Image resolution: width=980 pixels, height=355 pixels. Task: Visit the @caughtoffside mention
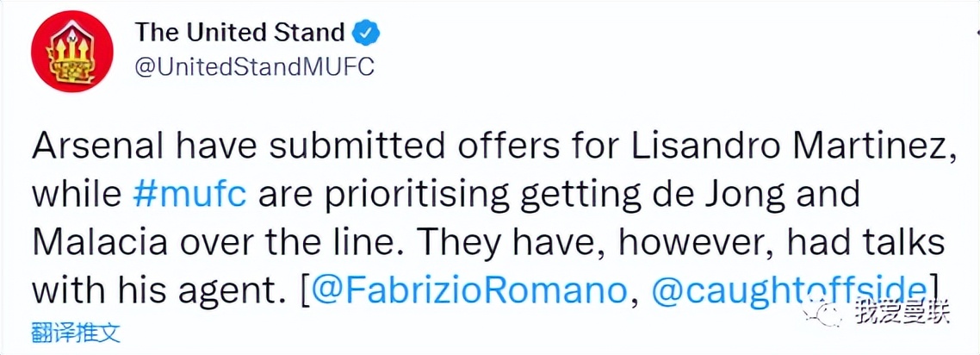point(788,288)
